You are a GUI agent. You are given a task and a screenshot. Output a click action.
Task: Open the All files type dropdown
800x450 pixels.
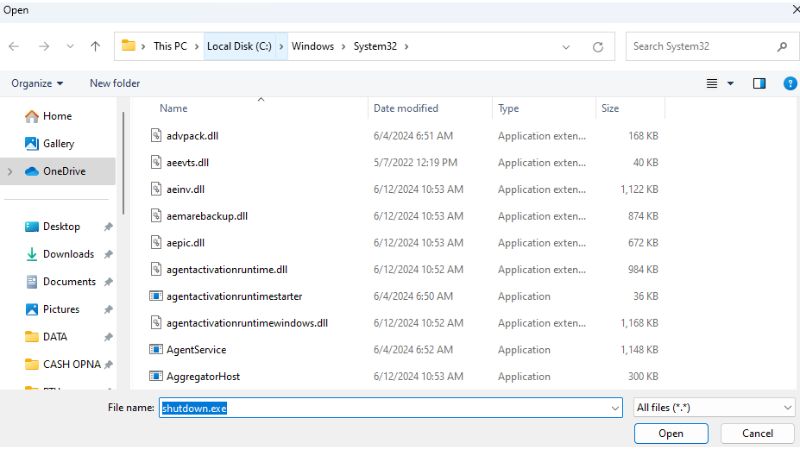click(x=714, y=408)
